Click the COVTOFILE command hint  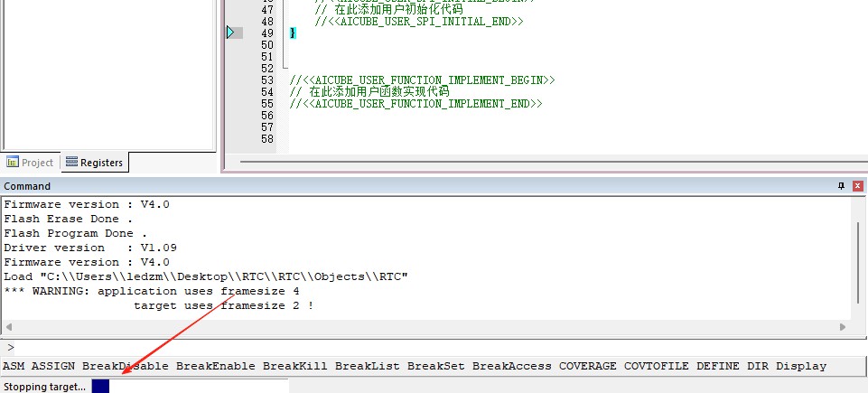(657, 366)
